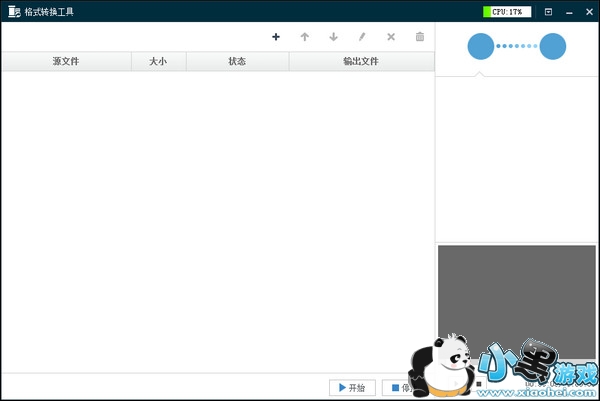Click the CPU usage indicator
The width and height of the screenshot is (600, 401).
pos(506,12)
